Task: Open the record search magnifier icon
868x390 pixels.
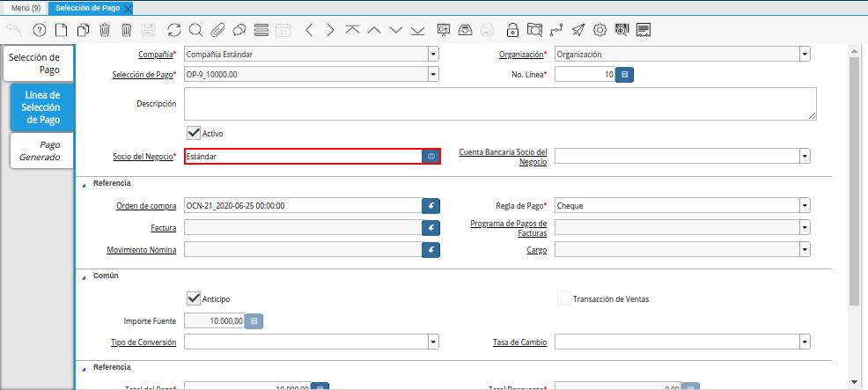Action: point(195,30)
